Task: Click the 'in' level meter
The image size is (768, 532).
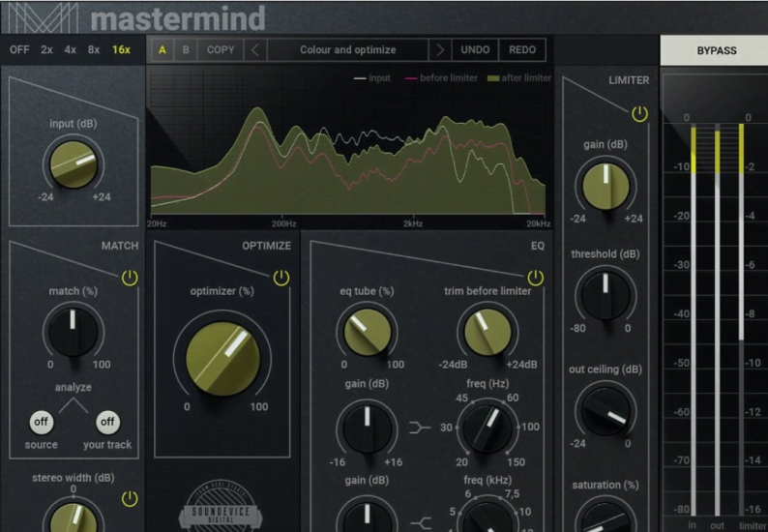Action: click(694, 320)
